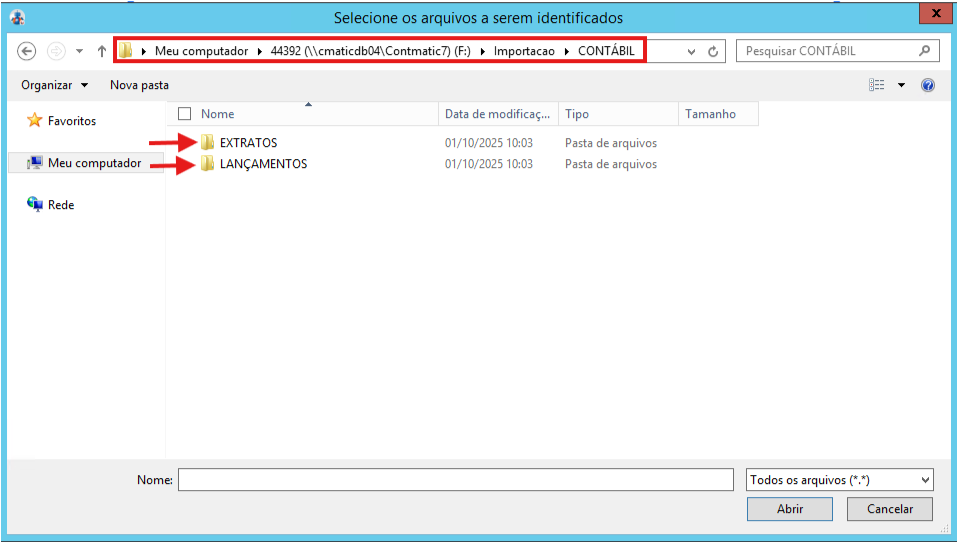The height and width of the screenshot is (542, 957).
Task: Click the LANÇAMENTOS folder icon
Action: tap(208, 163)
